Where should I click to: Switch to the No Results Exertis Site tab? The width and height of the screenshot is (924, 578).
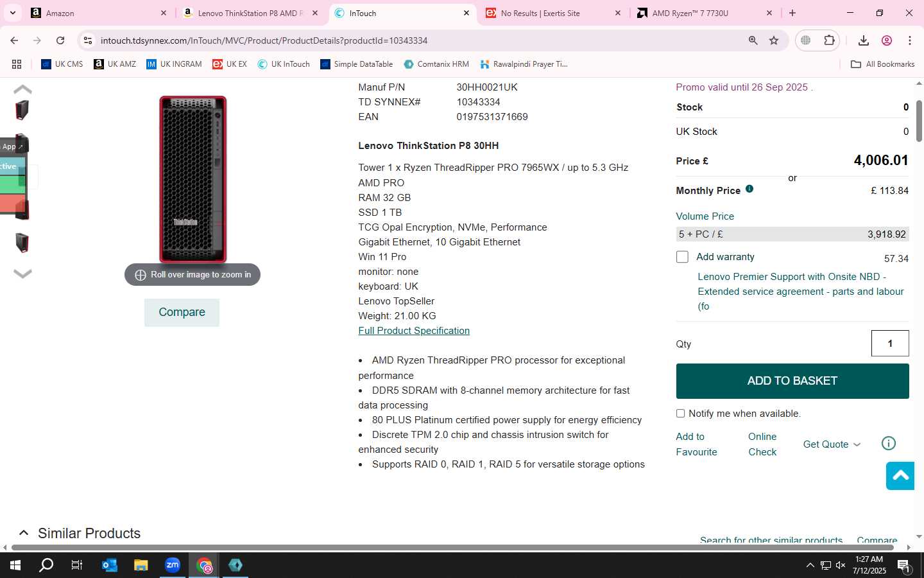click(x=552, y=13)
